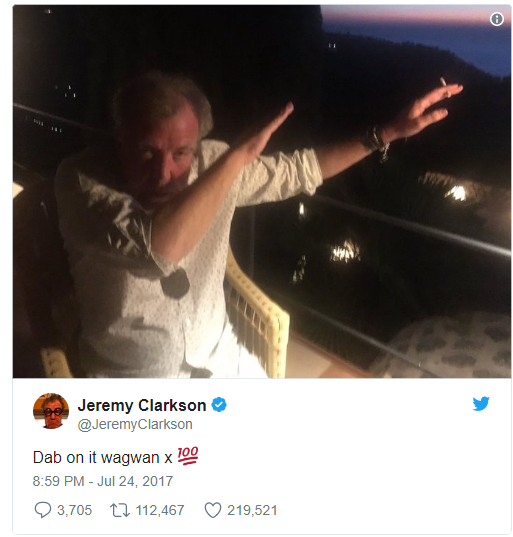Click the retweet arrows icon
The image size is (513, 537).
120,510
